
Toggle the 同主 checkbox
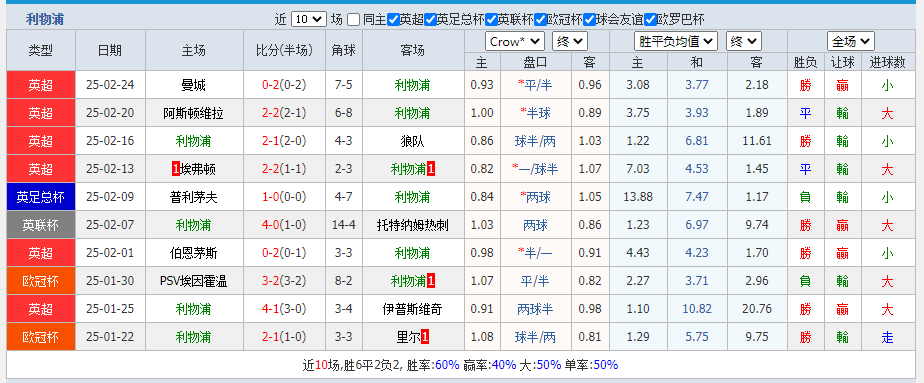pyautogui.click(x=353, y=19)
